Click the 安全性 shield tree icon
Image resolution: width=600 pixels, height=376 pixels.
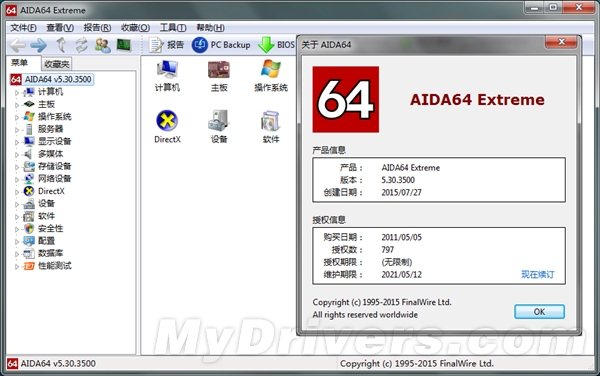[29, 228]
